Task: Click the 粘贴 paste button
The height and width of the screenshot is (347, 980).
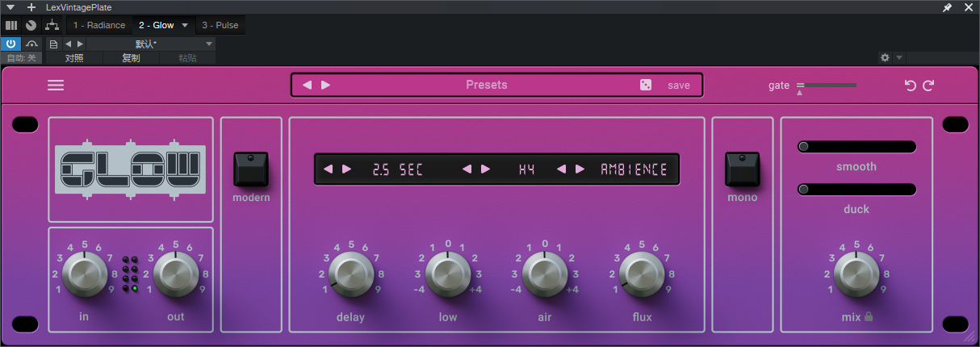Action: pos(187,58)
